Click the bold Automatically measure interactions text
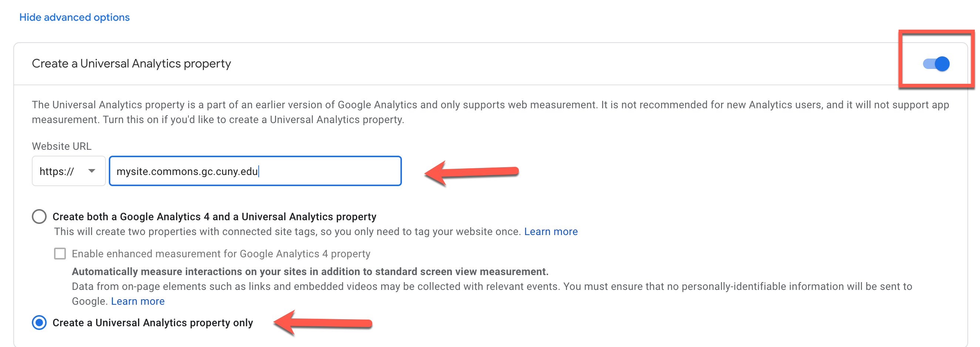 pyautogui.click(x=310, y=272)
